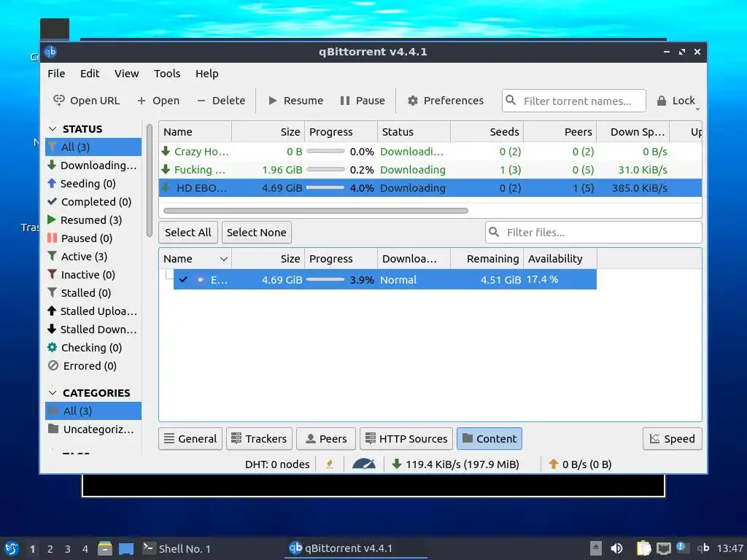Screen dimensions: 747x560
Task: Click the Open URL link icon
Action: [x=58, y=101]
